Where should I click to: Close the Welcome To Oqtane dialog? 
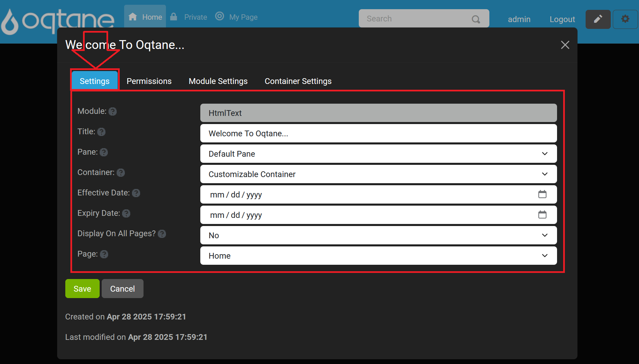[x=565, y=45]
